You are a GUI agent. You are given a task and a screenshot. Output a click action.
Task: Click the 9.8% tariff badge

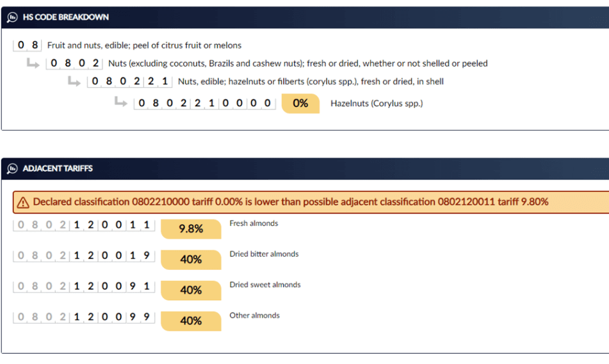pyautogui.click(x=191, y=229)
